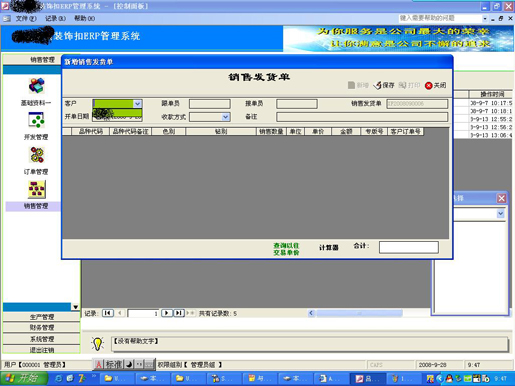515x386 pixels.
Task: Click the Windows 开始 start button
Action: 23,378
